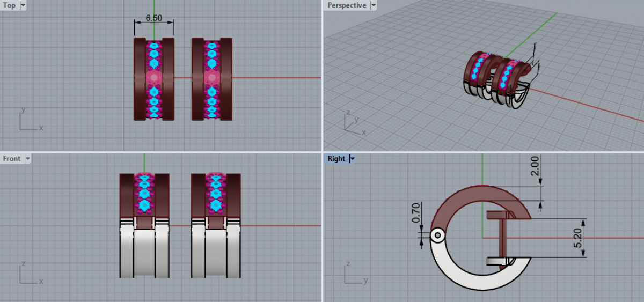644x302 pixels.
Task: Activate the Perspective viewport title label
Action: (x=347, y=5)
